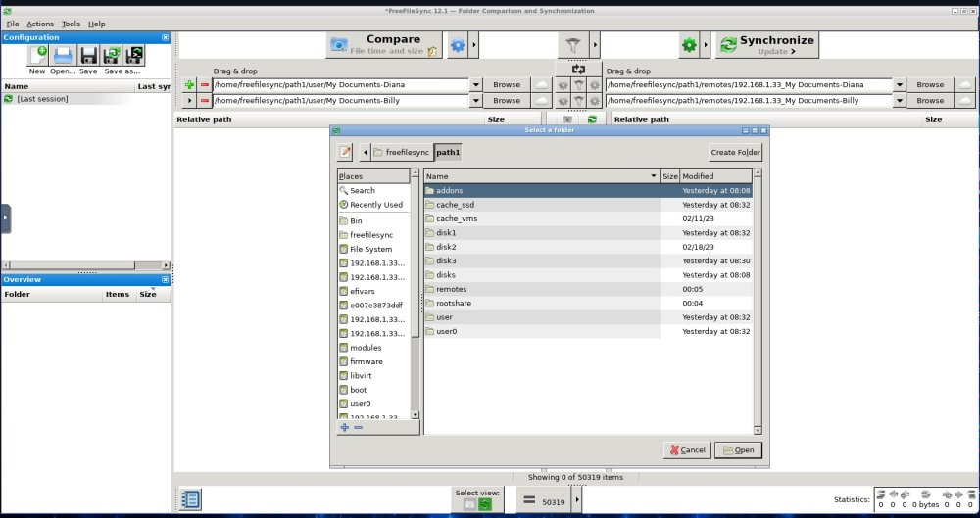
Task: Select the remotes folder
Action: coord(588,289)
